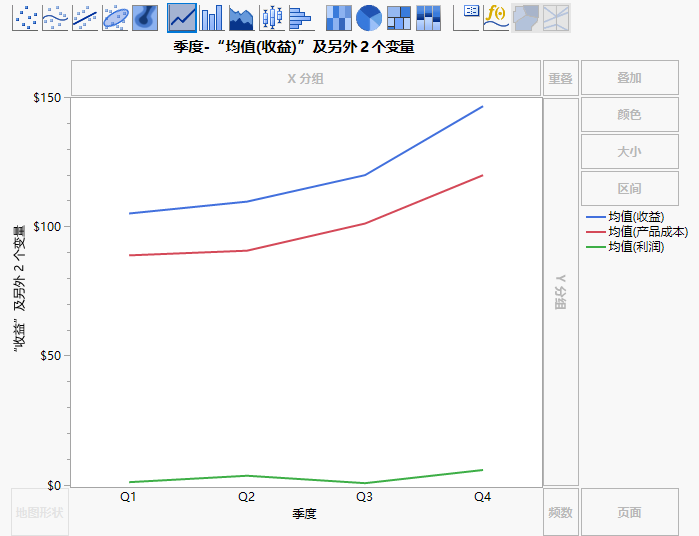Switch to the Bar chart icon
The height and width of the screenshot is (536, 699).
tap(212, 18)
